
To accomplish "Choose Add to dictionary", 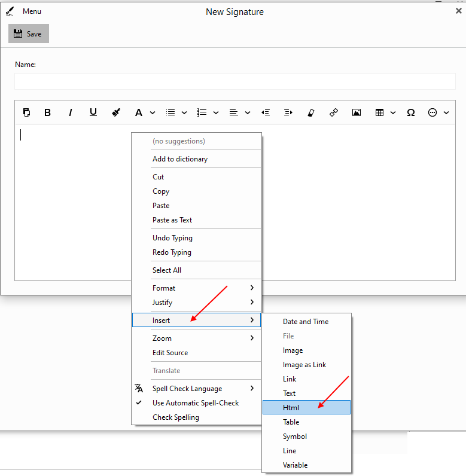I will [x=196, y=159].
